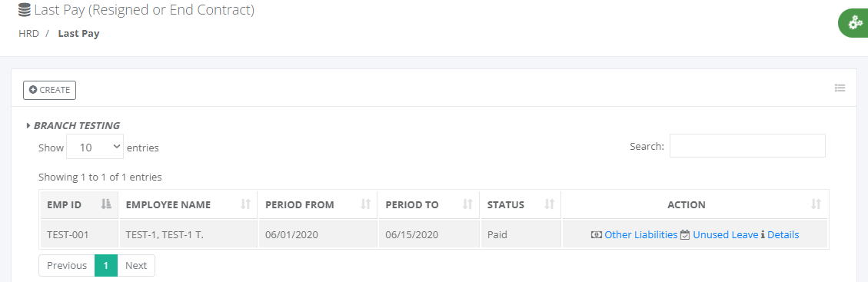868x282 pixels.
Task: Sort by Period To column arrows
Action: (x=467, y=204)
